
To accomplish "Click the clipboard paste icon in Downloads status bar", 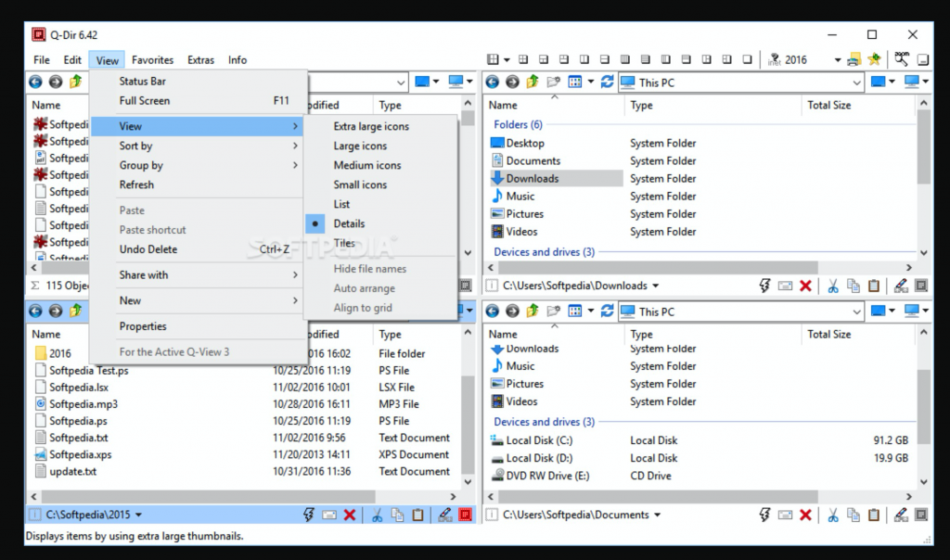I will pos(874,286).
